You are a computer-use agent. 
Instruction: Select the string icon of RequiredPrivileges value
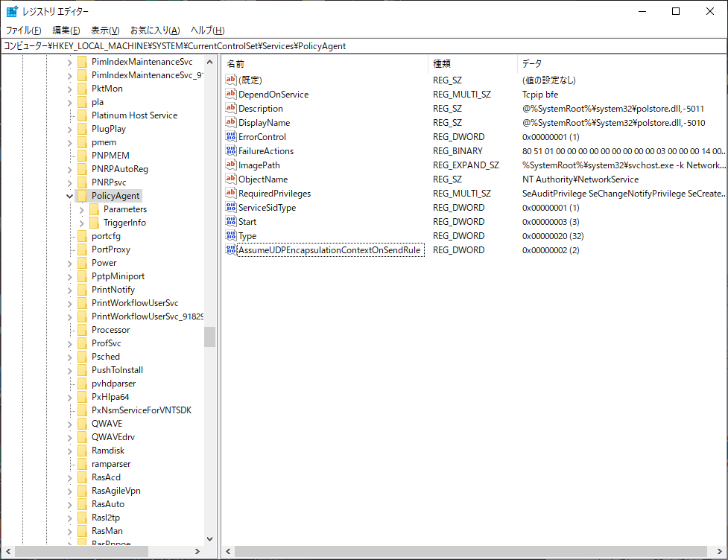click(x=231, y=193)
